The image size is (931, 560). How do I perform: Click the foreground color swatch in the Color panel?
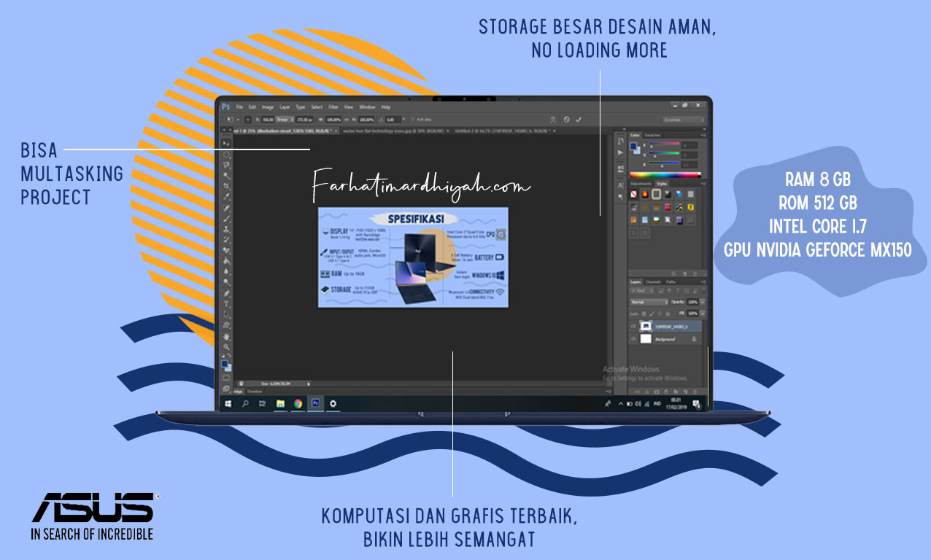pos(633,146)
